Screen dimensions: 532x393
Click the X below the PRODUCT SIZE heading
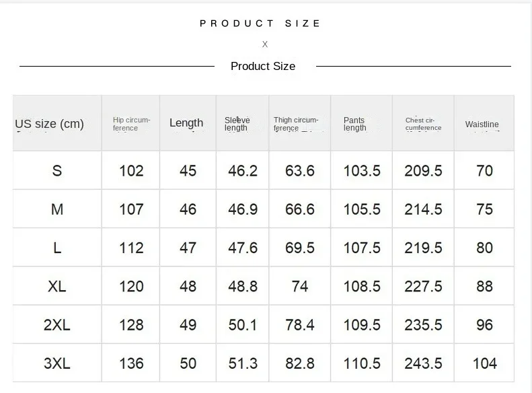265,44
